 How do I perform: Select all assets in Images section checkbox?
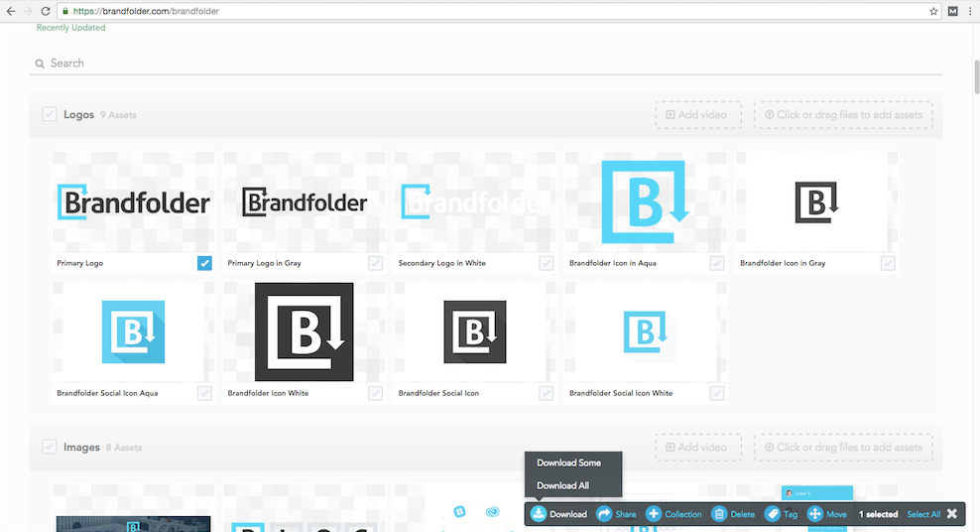point(50,447)
